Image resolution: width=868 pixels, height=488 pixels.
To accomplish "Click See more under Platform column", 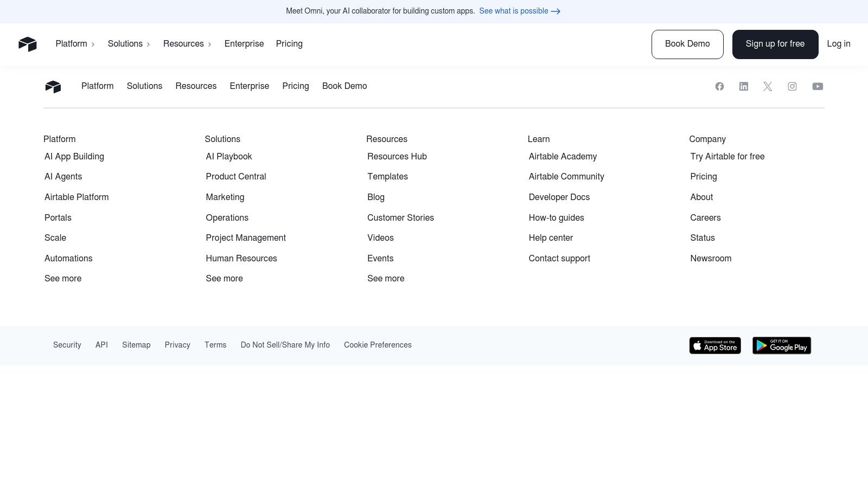I will coord(63,279).
